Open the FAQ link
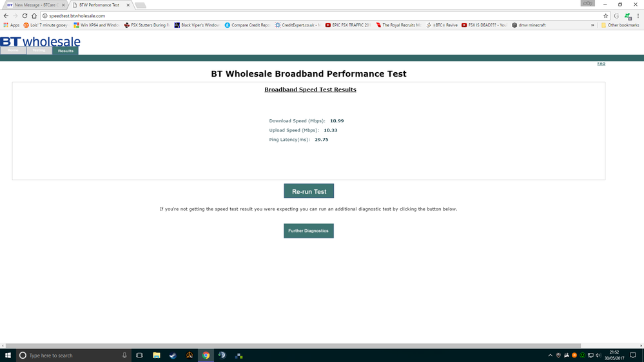 [601, 64]
